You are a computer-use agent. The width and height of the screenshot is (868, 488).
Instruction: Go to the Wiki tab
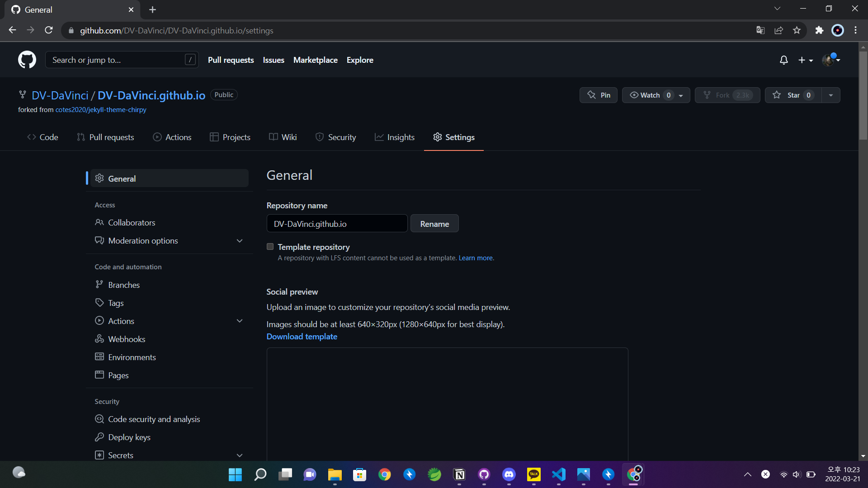[x=283, y=137]
